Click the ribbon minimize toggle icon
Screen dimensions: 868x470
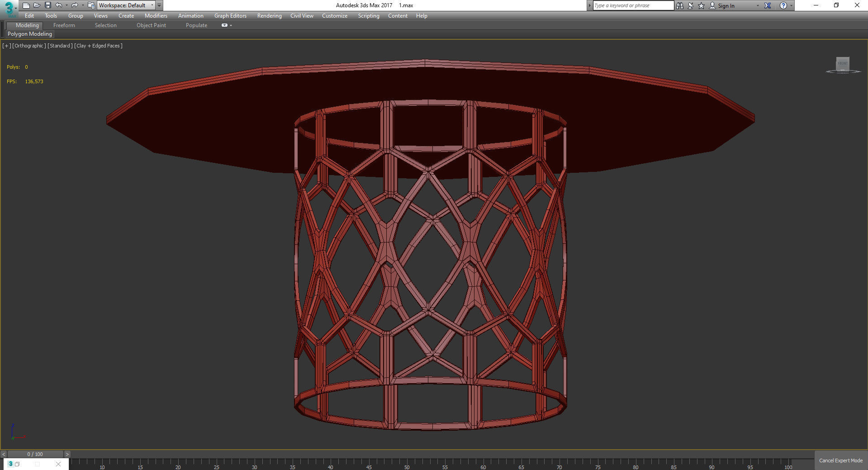pyautogui.click(x=224, y=25)
